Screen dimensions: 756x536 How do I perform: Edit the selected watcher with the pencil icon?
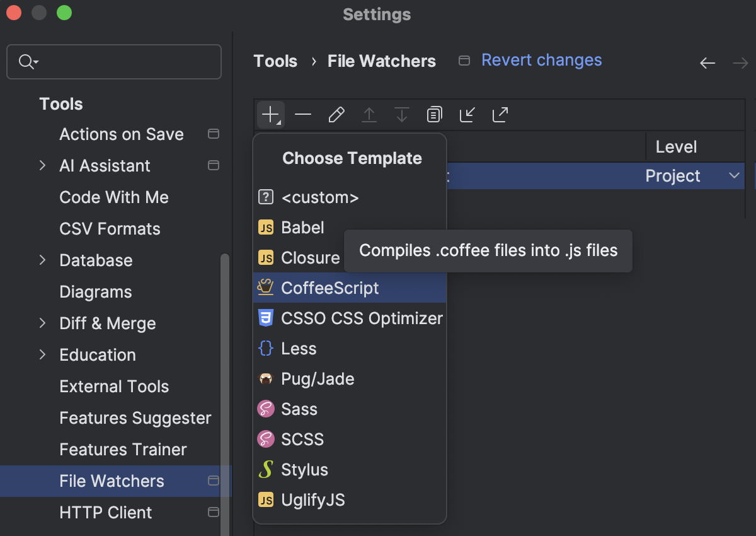point(336,114)
